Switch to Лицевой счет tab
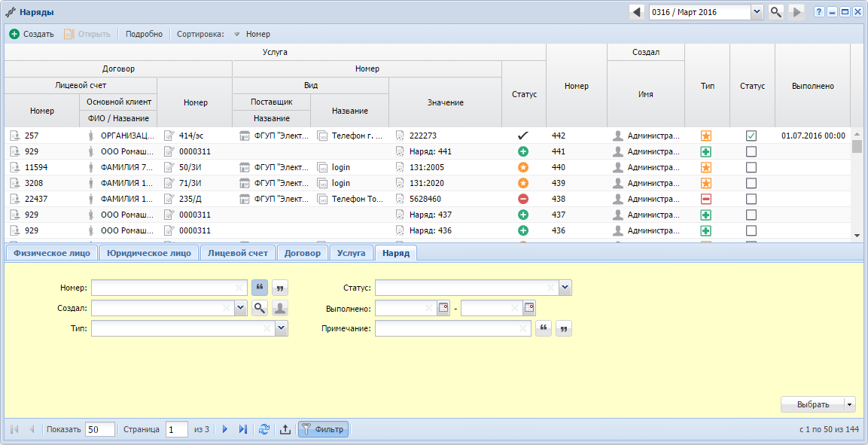The width and height of the screenshot is (868, 445). pyautogui.click(x=237, y=253)
